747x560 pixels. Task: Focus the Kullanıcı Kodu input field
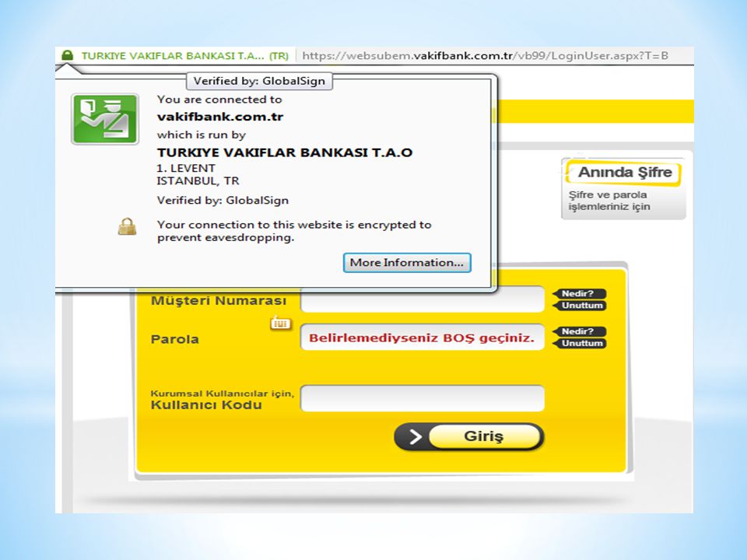pyautogui.click(x=423, y=398)
